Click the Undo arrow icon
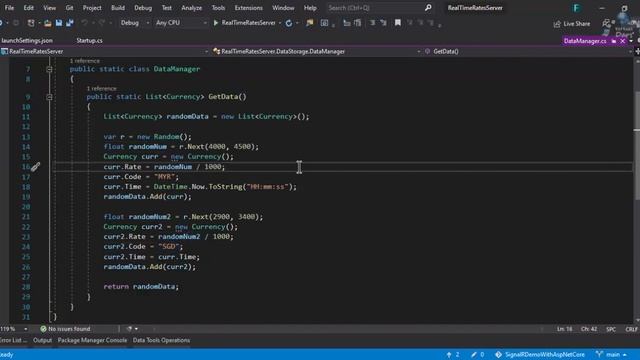This screenshot has height=360, width=640. point(84,23)
